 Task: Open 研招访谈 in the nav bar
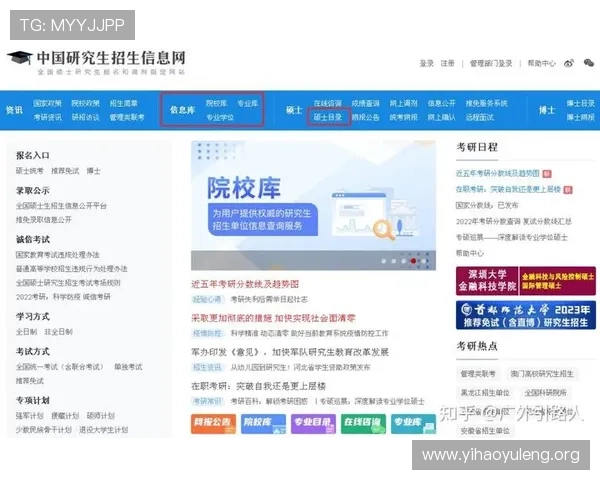pyautogui.click(x=85, y=117)
